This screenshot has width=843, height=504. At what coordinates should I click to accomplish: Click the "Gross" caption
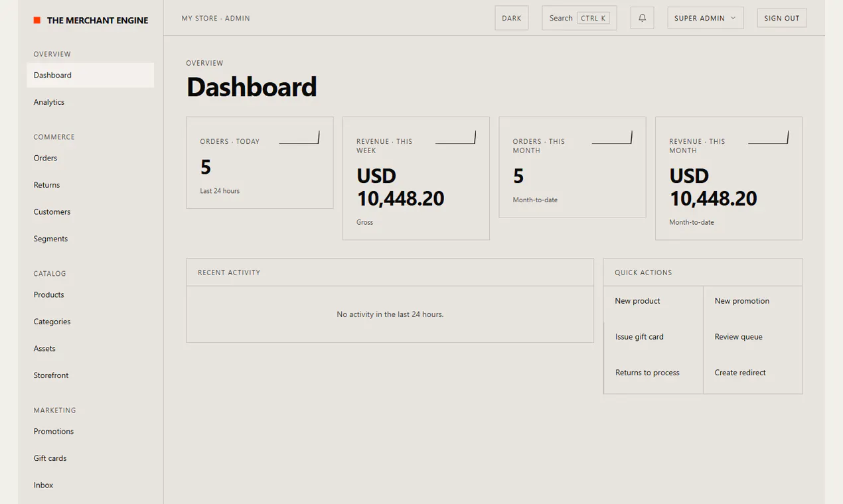tap(364, 222)
